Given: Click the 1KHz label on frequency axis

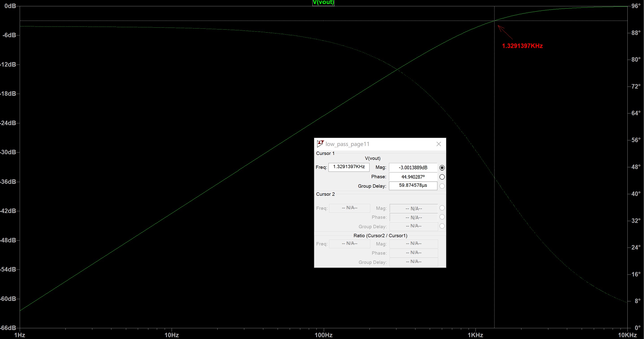Looking at the screenshot, I should tap(475, 335).
